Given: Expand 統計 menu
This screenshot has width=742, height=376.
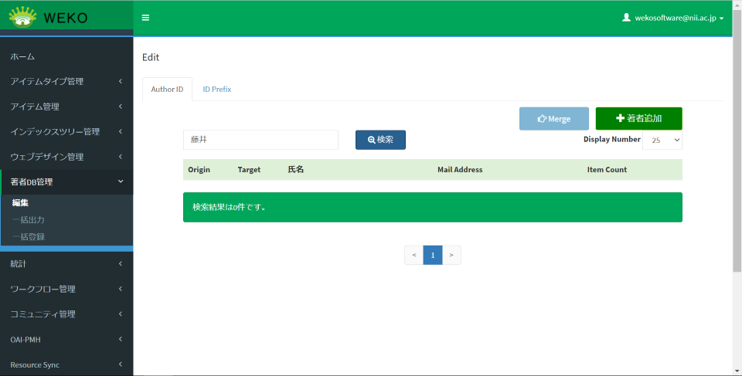Looking at the screenshot, I should coord(66,263).
